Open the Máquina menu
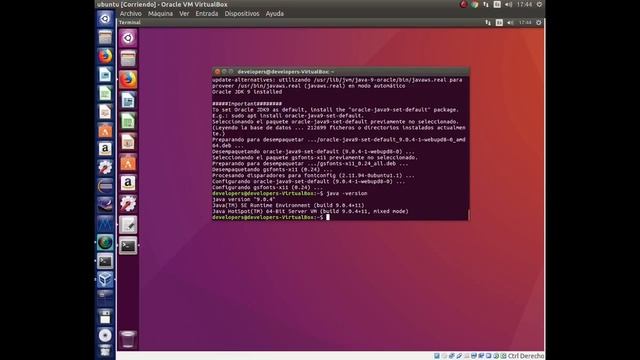640x360 pixels. [x=160, y=13]
